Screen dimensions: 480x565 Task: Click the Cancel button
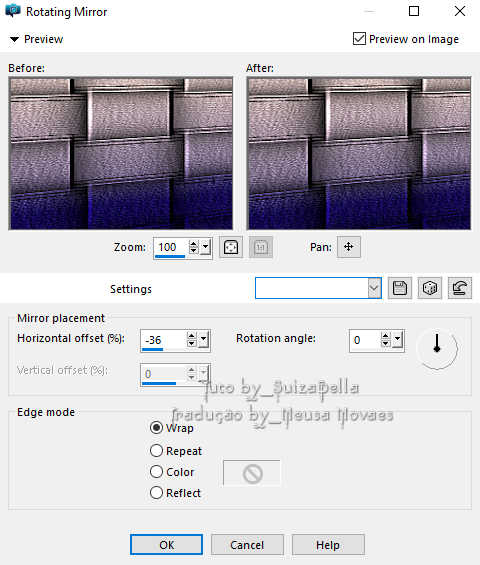pyautogui.click(x=247, y=545)
